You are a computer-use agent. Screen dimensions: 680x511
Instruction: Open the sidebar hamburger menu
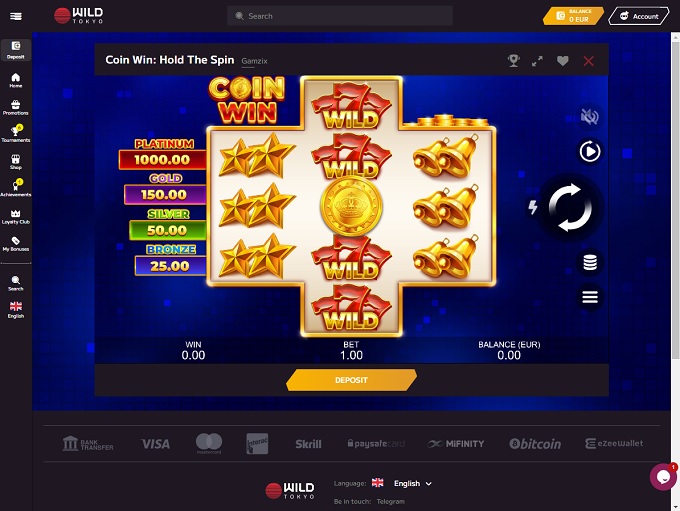point(16,16)
